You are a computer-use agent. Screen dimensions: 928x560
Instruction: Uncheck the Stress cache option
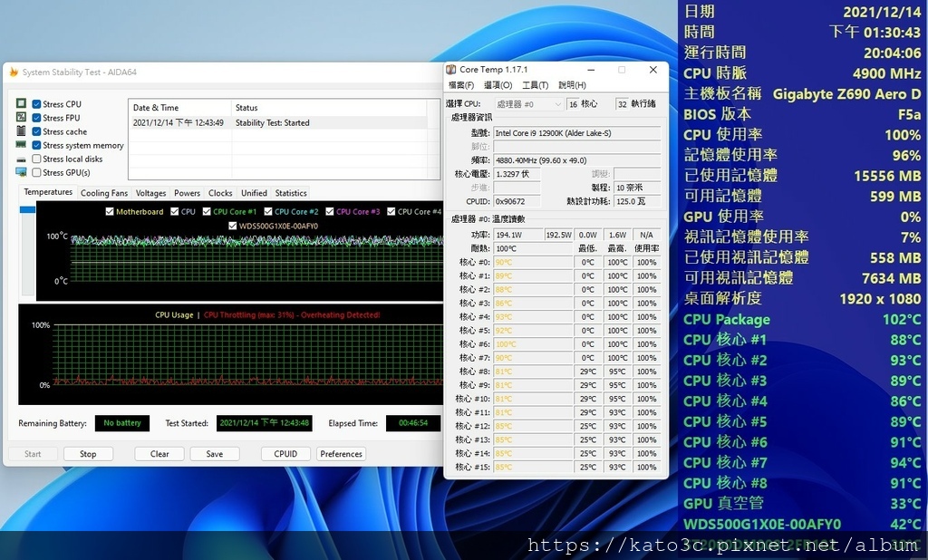point(36,131)
